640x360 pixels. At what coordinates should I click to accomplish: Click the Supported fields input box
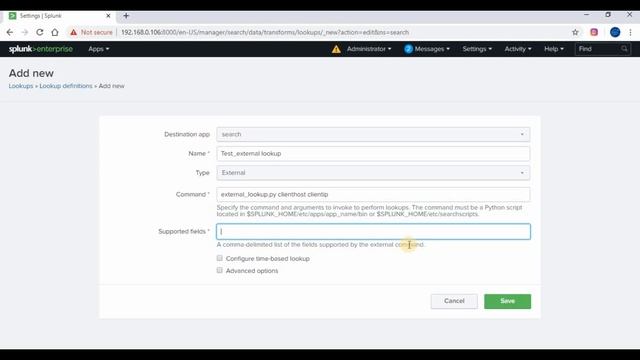(373, 231)
